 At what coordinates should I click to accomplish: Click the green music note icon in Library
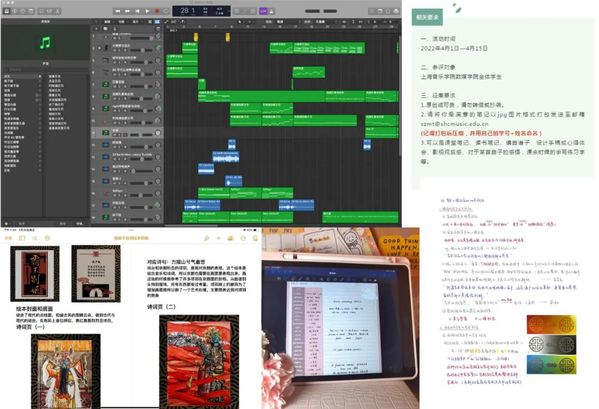45,42
